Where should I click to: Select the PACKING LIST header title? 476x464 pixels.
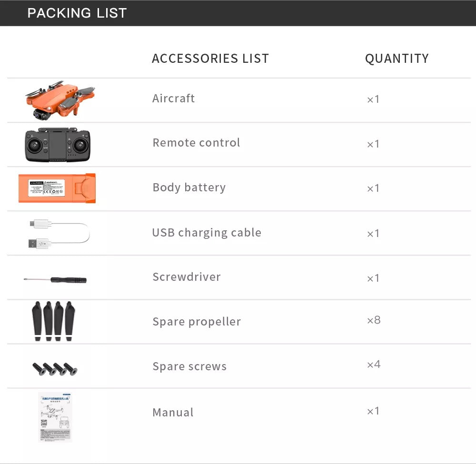click(x=77, y=13)
